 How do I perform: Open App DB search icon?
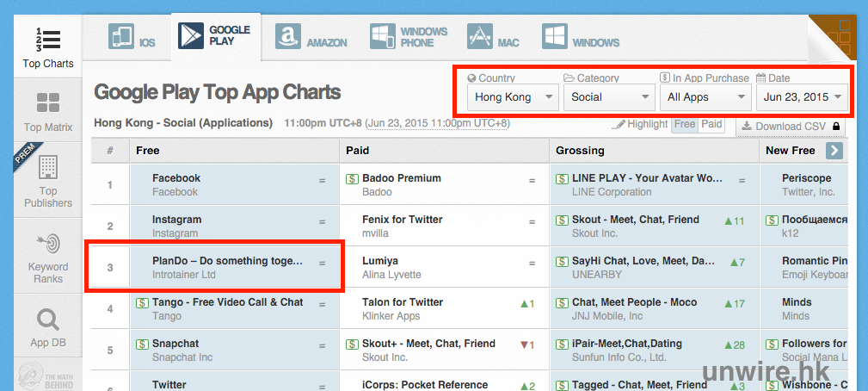(x=48, y=320)
